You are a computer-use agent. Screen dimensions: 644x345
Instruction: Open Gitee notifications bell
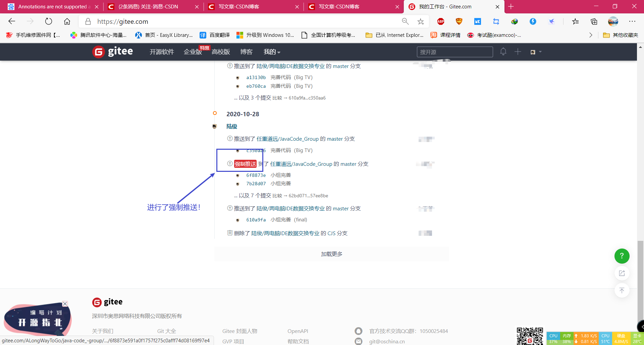(503, 52)
